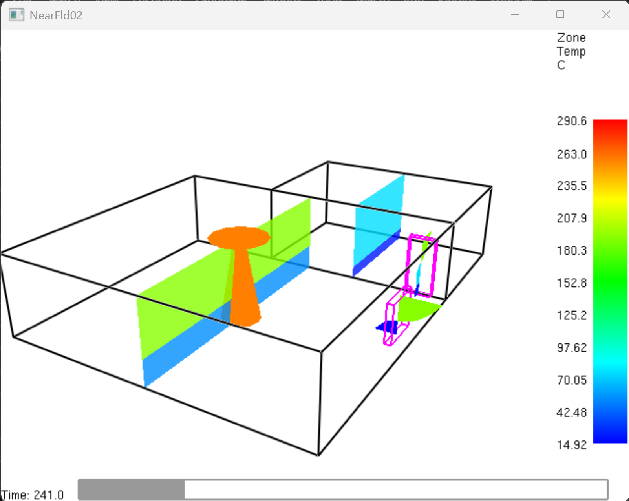Minimize the NearFld02 window
This screenshot has height=501, width=629.
[515, 14]
